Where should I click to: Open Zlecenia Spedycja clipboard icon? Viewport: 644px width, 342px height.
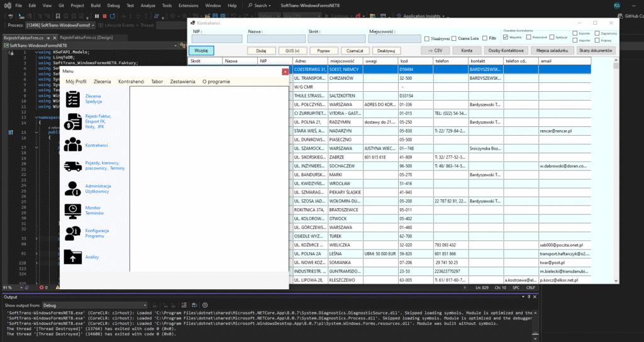point(74,99)
